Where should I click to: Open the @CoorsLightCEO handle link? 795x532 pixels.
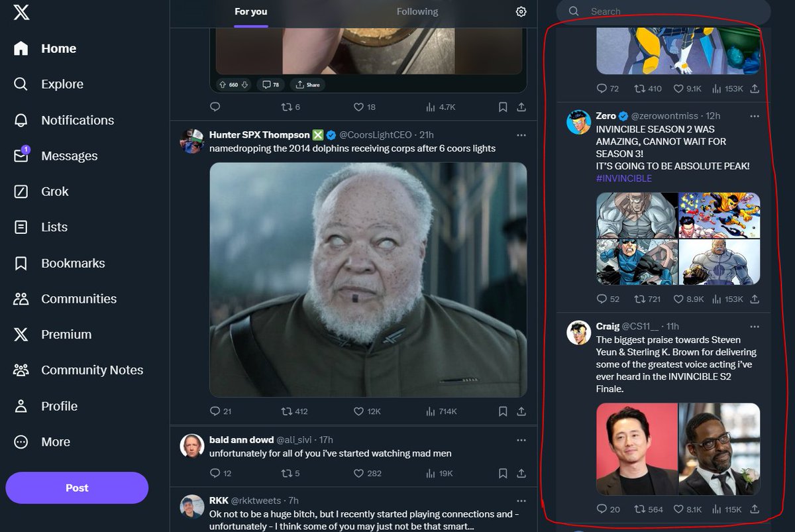pyautogui.click(x=377, y=135)
